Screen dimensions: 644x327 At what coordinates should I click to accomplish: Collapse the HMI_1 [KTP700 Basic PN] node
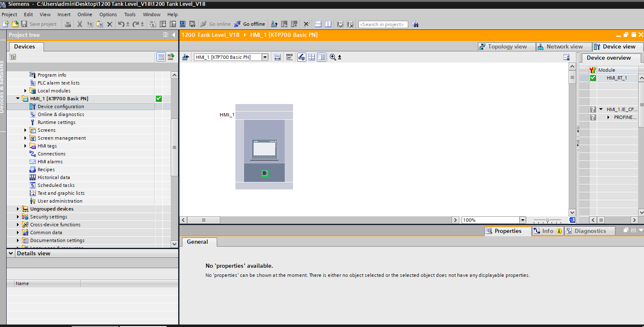point(18,99)
